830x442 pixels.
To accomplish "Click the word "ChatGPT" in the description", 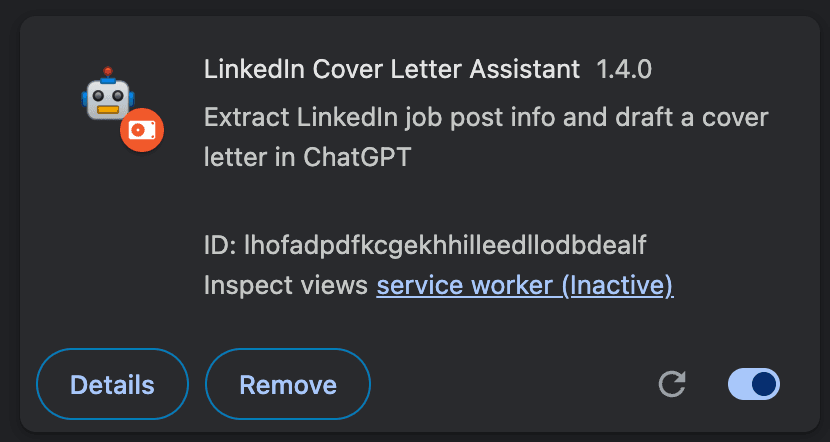I will [x=357, y=157].
